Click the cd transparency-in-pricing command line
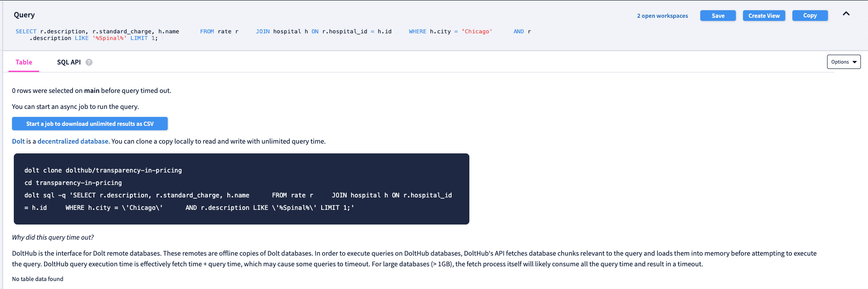 [73, 183]
